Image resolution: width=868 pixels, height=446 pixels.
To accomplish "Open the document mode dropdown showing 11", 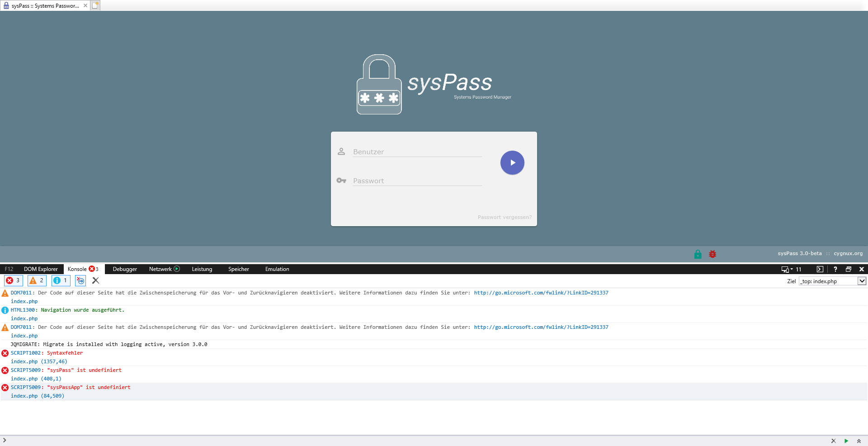I will (791, 269).
